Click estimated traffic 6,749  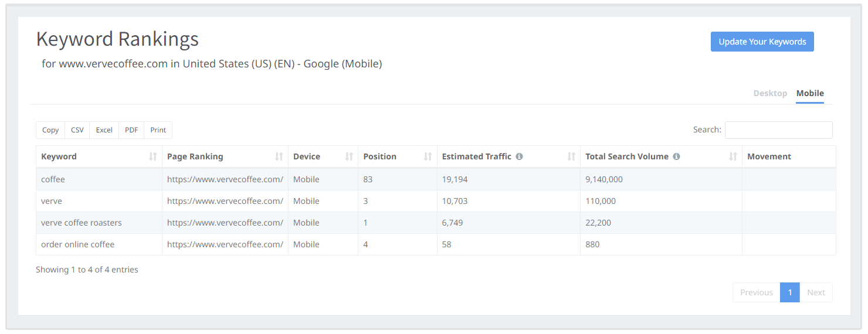[453, 223]
